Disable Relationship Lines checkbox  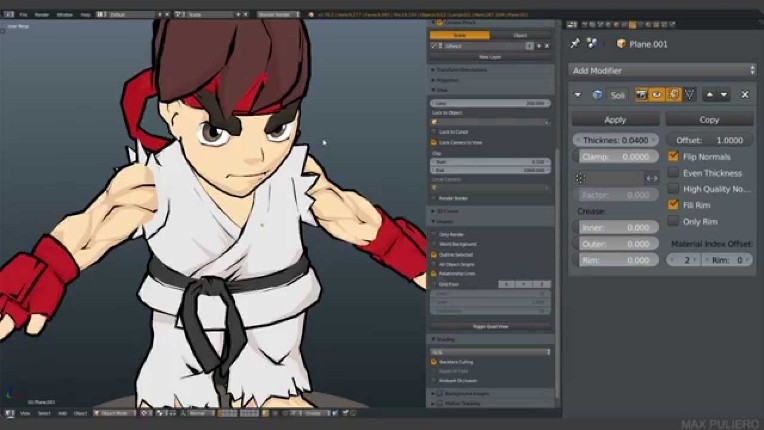[434, 274]
